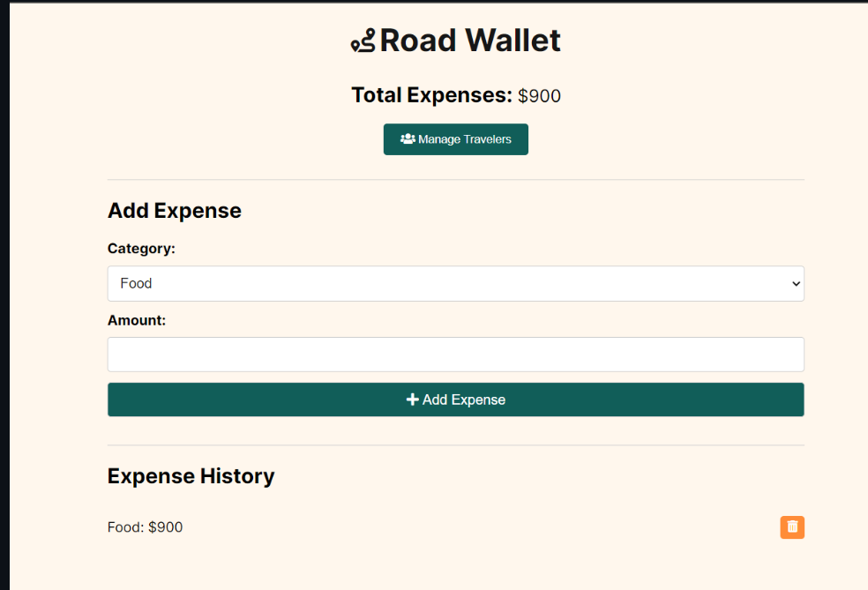Click the Add Expense section heading
The height and width of the screenshot is (590, 868).
tap(175, 211)
